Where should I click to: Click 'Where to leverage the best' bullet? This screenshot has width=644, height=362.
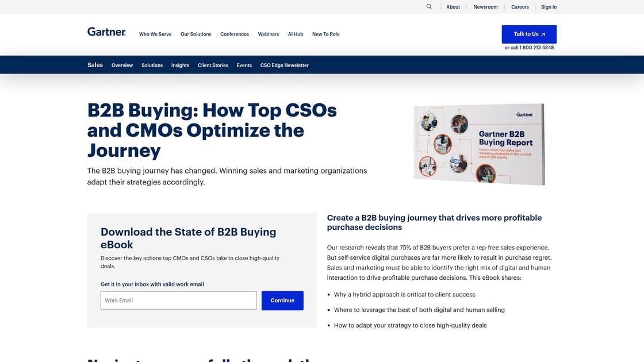tap(419, 310)
